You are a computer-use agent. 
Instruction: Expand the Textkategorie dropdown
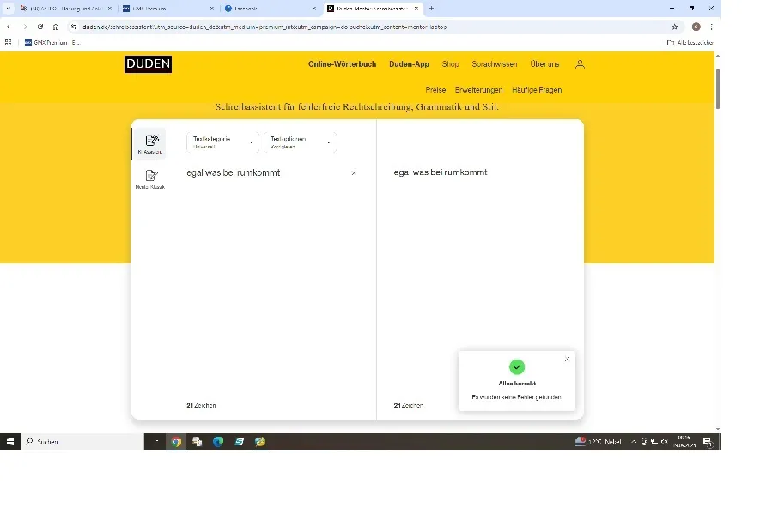coord(222,142)
